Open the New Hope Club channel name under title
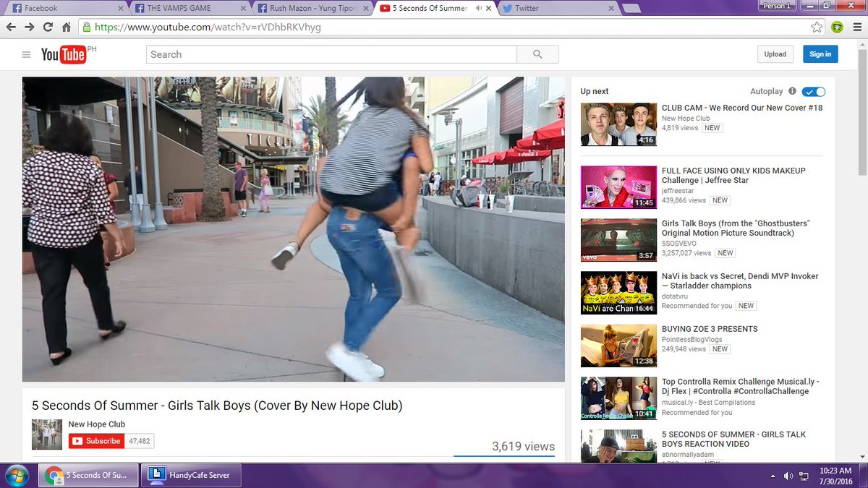 click(x=97, y=424)
